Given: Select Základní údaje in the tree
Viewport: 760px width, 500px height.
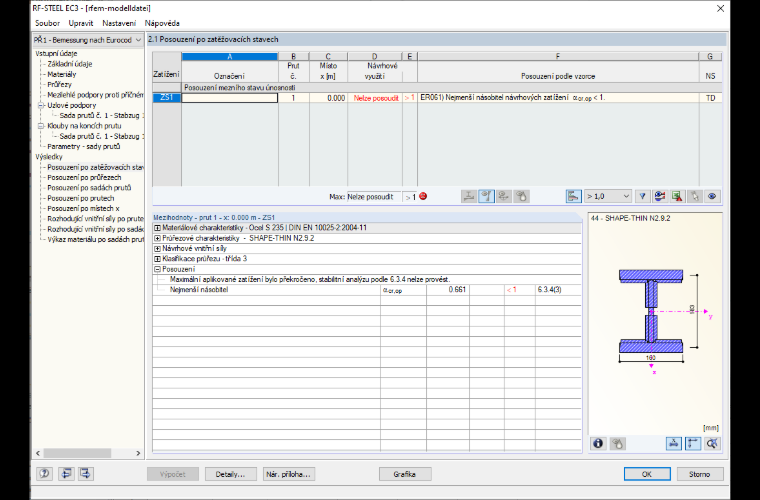Looking at the screenshot, I should point(69,64).
